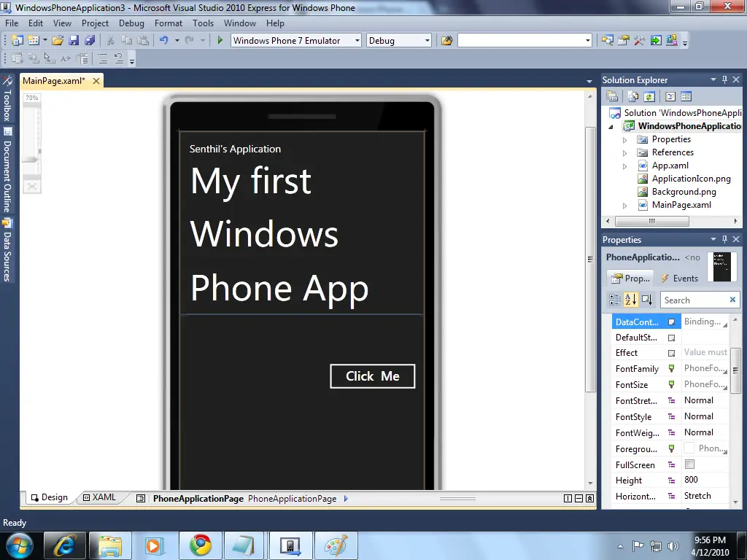
Task: Click the Extension Manager toolbar icon
Action: [672, 41]
